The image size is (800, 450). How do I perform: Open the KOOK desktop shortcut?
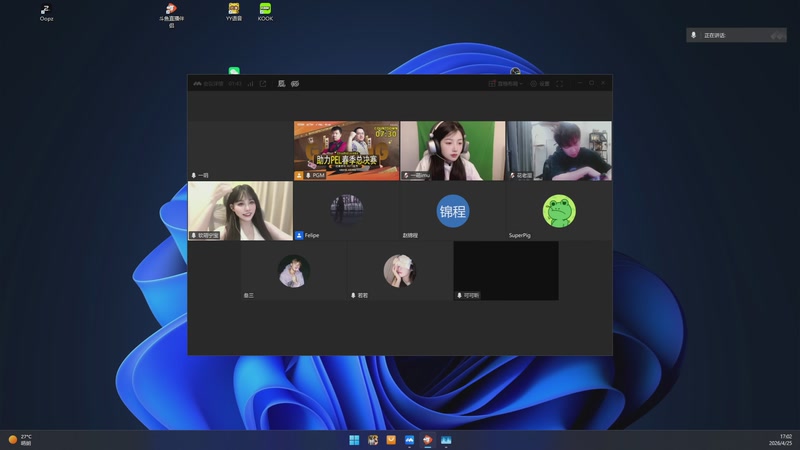pos(265,12)
